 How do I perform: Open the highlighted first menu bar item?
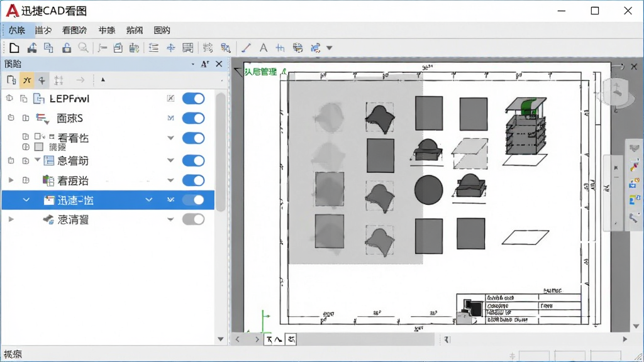pos(17,30)
